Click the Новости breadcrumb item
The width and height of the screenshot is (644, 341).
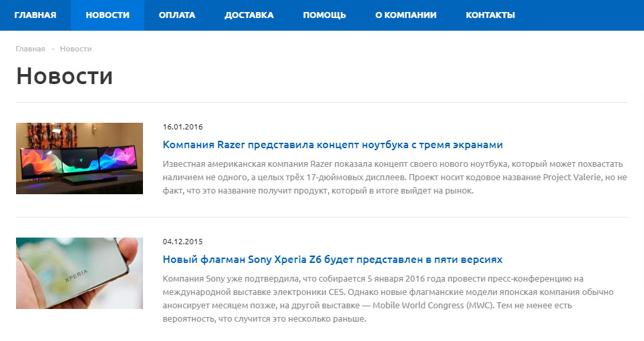point(75,49)
